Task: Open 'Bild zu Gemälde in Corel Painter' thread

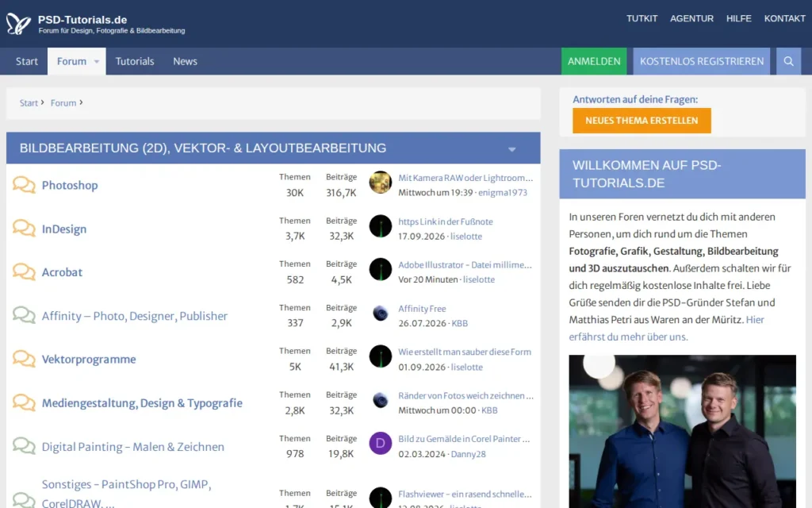Action: (463, 439)
